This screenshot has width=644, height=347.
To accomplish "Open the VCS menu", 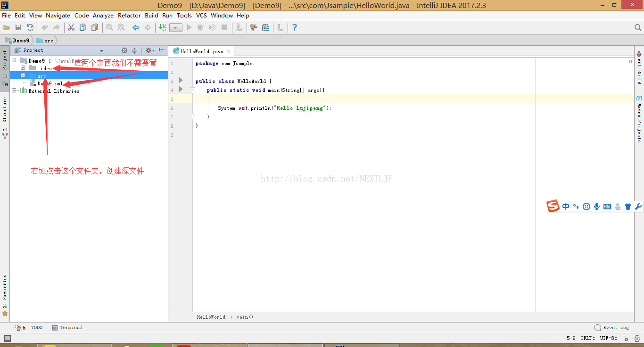I will [x=201, y=15].
